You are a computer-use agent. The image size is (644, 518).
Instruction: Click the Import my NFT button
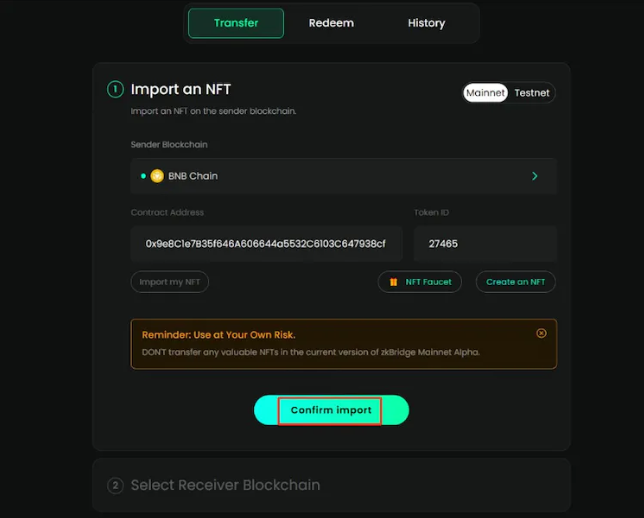(x=170, y=282)
